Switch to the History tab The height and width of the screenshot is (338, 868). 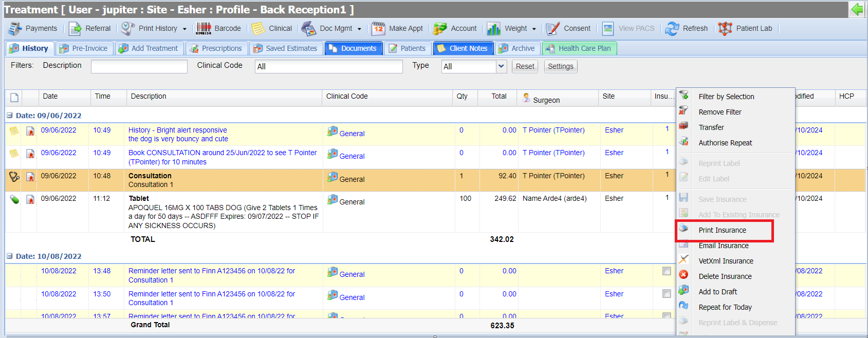coord(30,48)
